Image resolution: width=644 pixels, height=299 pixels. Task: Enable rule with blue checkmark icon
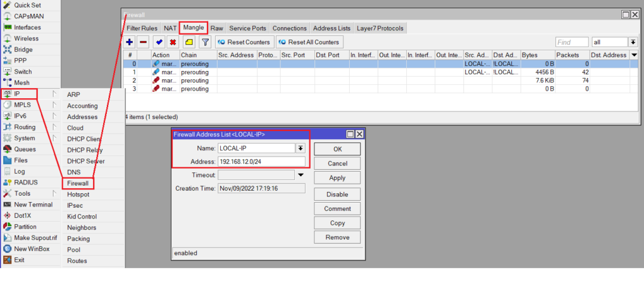pos(159,42)
